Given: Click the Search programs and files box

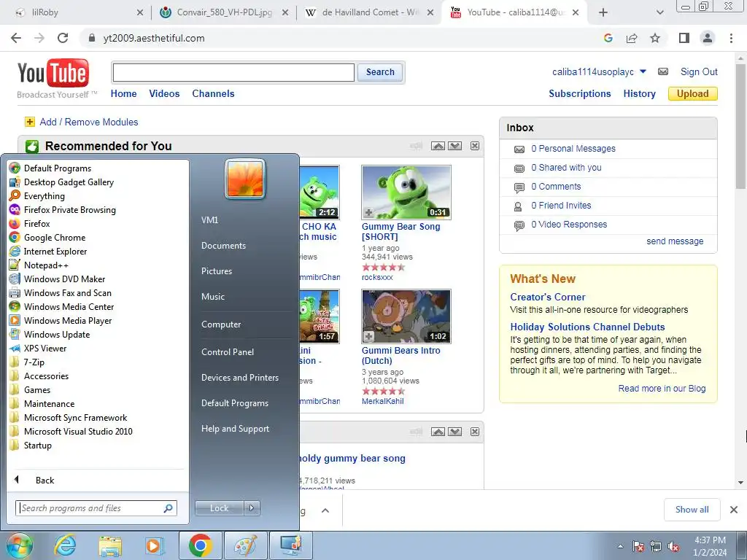Looking at the screenshot, I should tap(96, 508).
